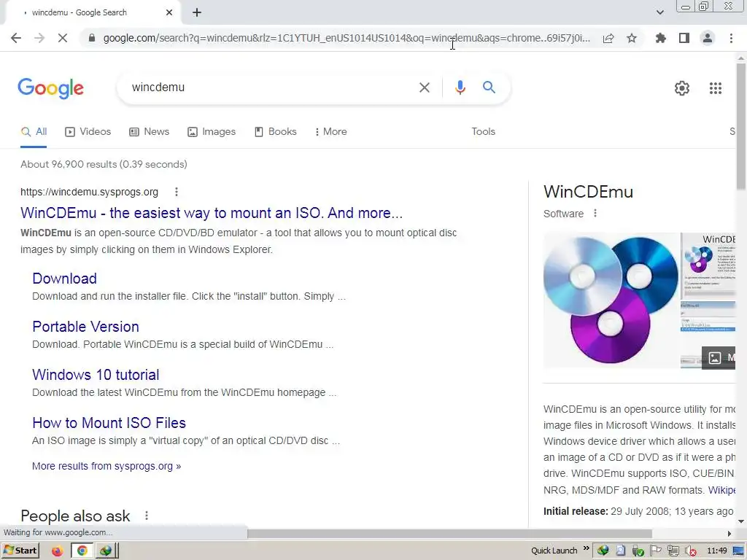
Task: Click the more images button
Action: pyautogui.click(x=719, y=357)
